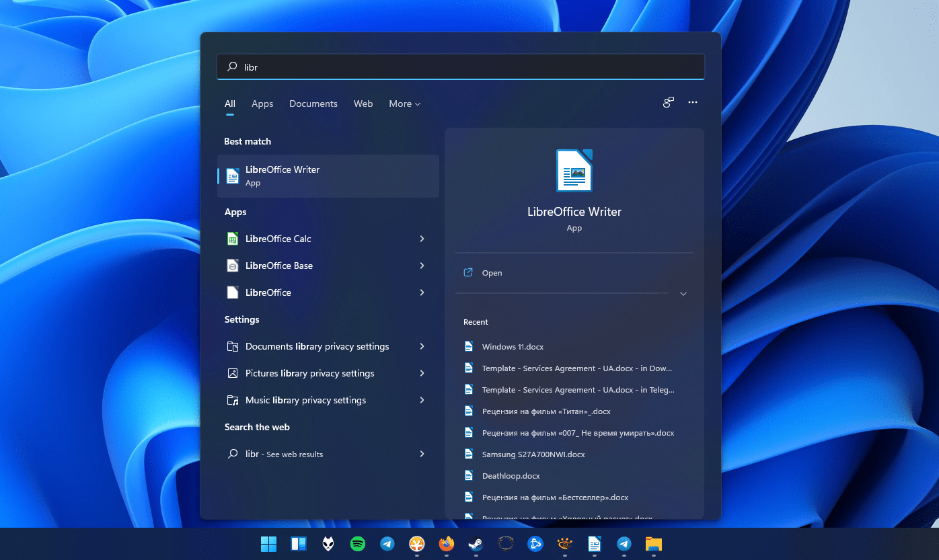Open the search feedback icon

coord(668,102)
